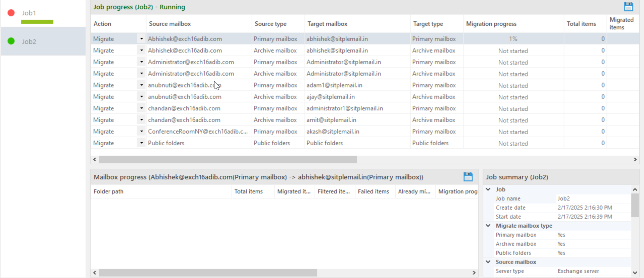
Task: Click the Migrated items column header in Job progress
Action: [623, 23]
